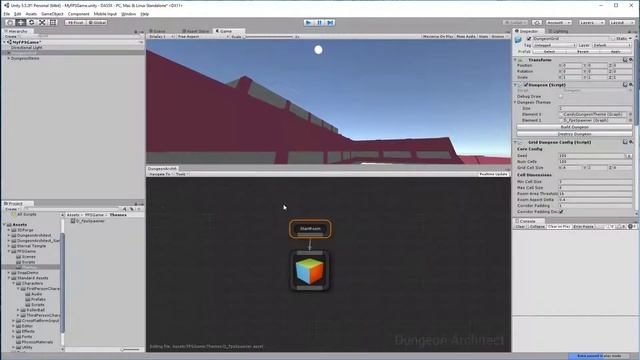The width and height of the screenshot is (640, 360).
Task: Open the Free Aspect dropdown
Action: click(x=203, y=37)
